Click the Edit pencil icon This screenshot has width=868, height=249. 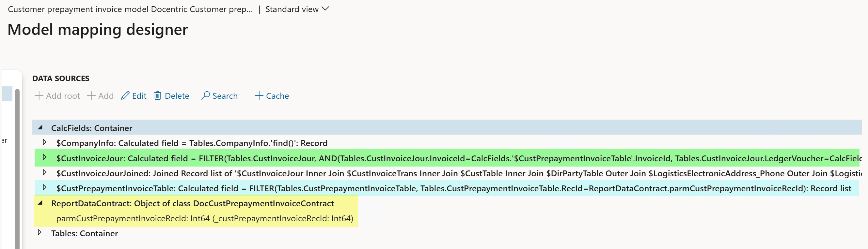click(125, 96)
